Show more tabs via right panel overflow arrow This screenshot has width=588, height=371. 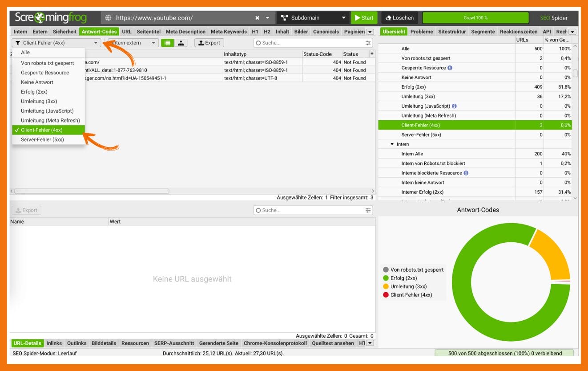coord(572,32)
